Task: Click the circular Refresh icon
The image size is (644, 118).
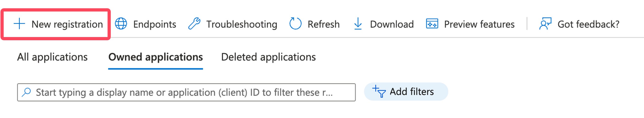Action: [x=295, y=24]
